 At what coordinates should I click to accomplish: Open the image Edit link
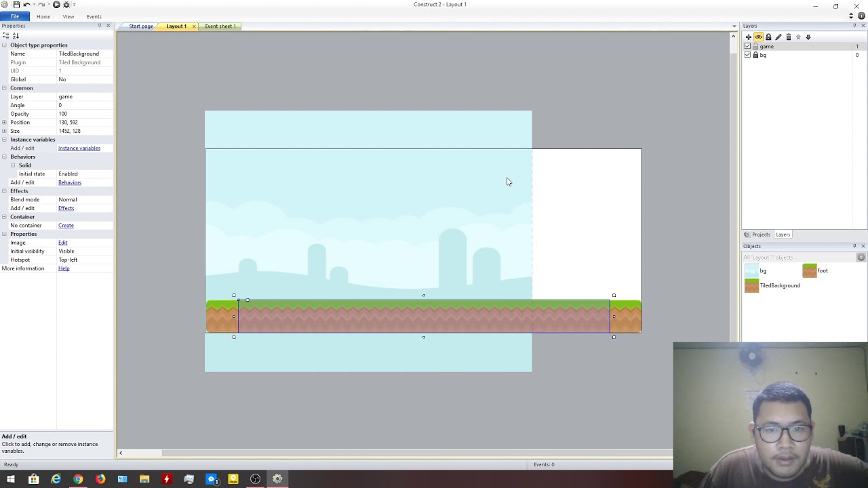point(62,243)
